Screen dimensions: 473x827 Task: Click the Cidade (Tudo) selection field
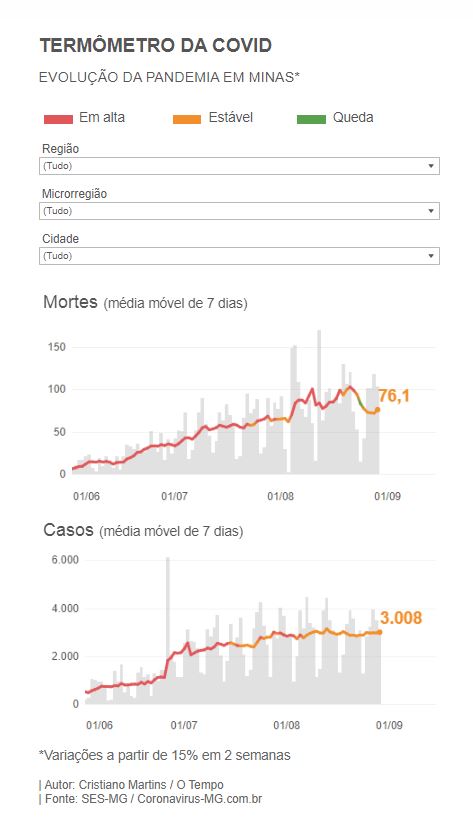click(x=239, y=256)
